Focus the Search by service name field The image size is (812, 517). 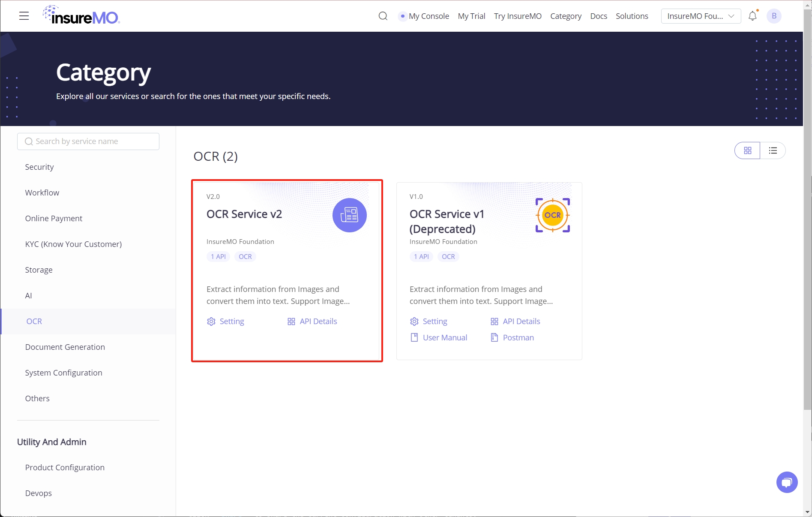[88, 141]
